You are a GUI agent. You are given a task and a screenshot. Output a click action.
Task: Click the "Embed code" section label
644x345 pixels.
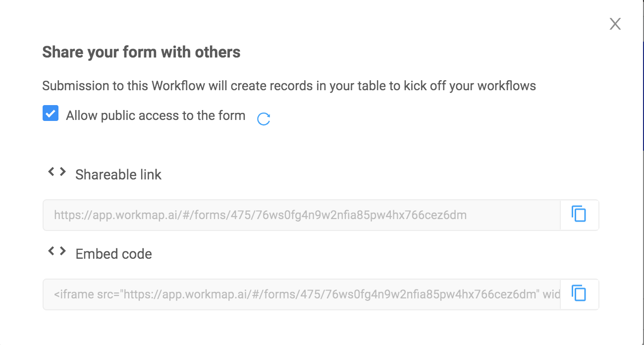[113, 254]
